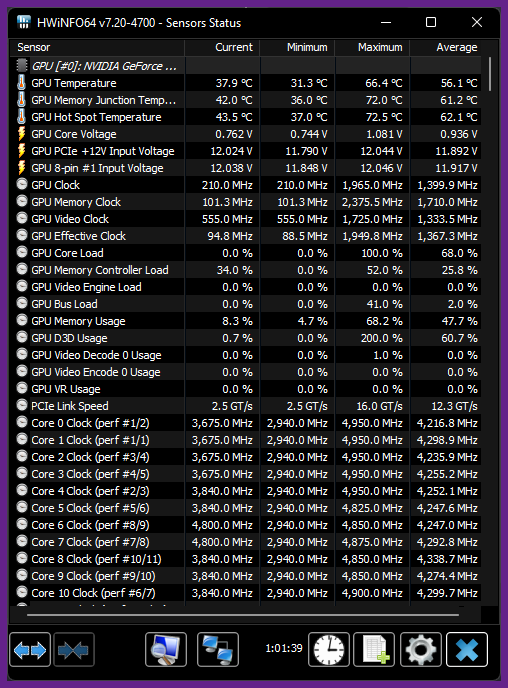
Task: Select Core 9 Clock (perf #9/10) row
Action: point(245,576)
